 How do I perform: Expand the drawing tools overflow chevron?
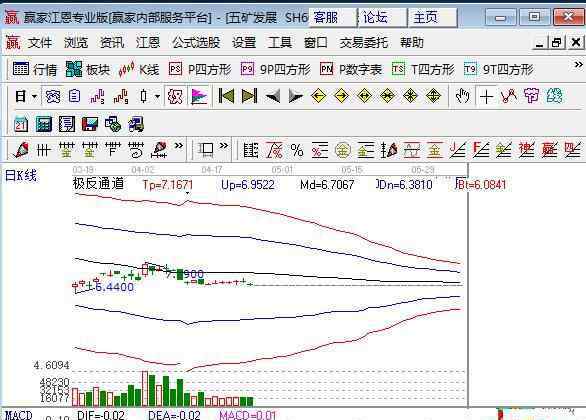pyautogui.click(x=179, y=145)
